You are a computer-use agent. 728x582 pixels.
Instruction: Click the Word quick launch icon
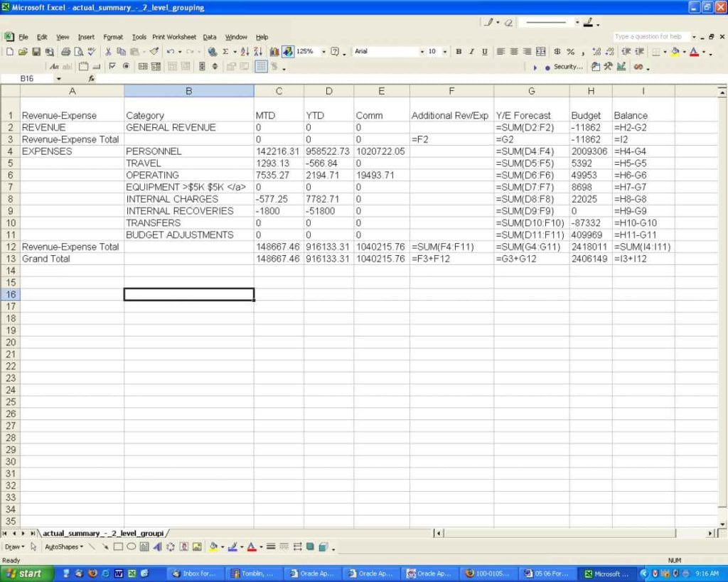tap(119, 573)
